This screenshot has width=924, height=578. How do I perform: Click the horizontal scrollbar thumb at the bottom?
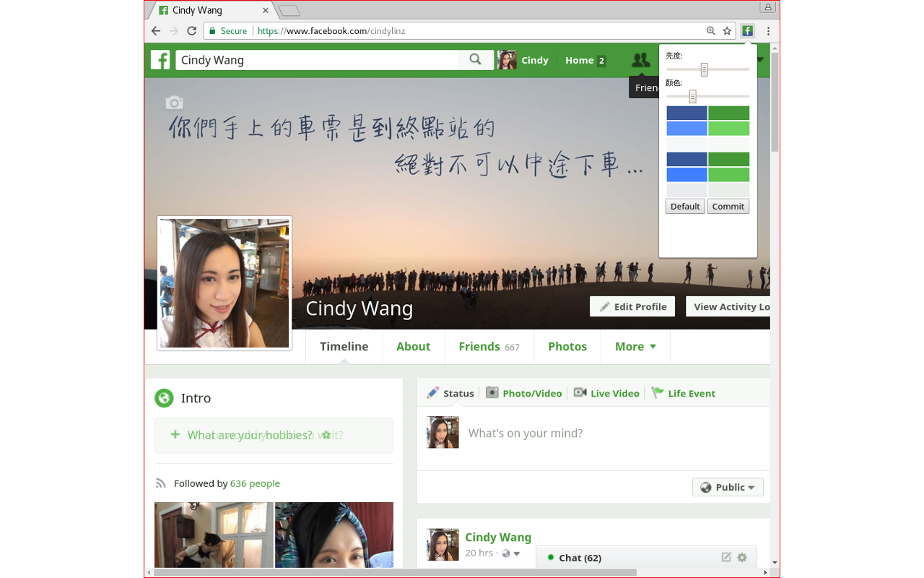tap(395, 572)
